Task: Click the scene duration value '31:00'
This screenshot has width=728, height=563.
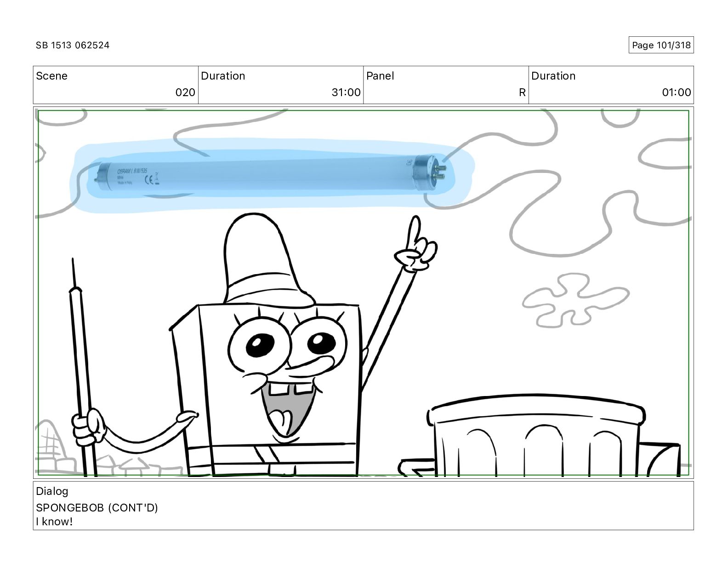Action: [x=346, y=92]
